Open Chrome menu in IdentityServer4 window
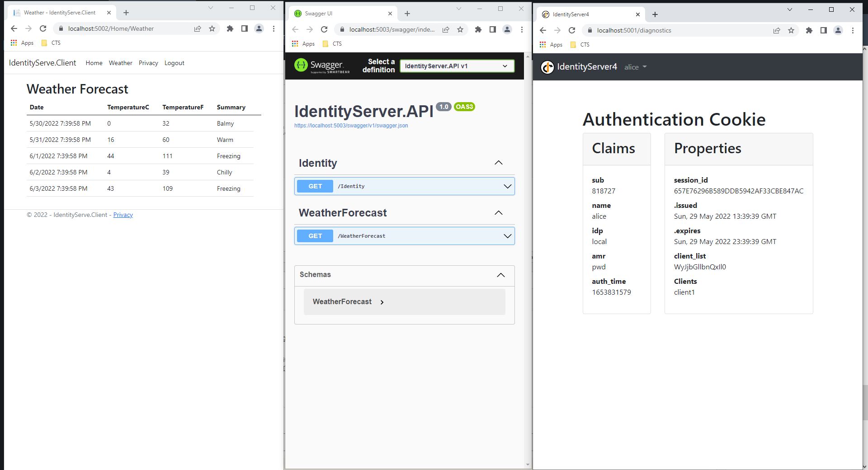The height and width of the screenshot is (470, 868). click(853, 30)
